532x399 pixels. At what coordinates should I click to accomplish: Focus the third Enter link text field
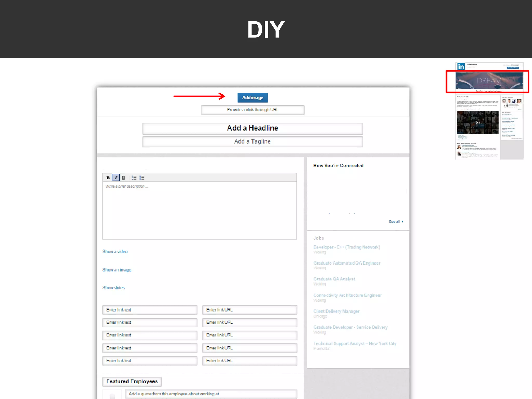pyautogui.click(x=150, y=335)
